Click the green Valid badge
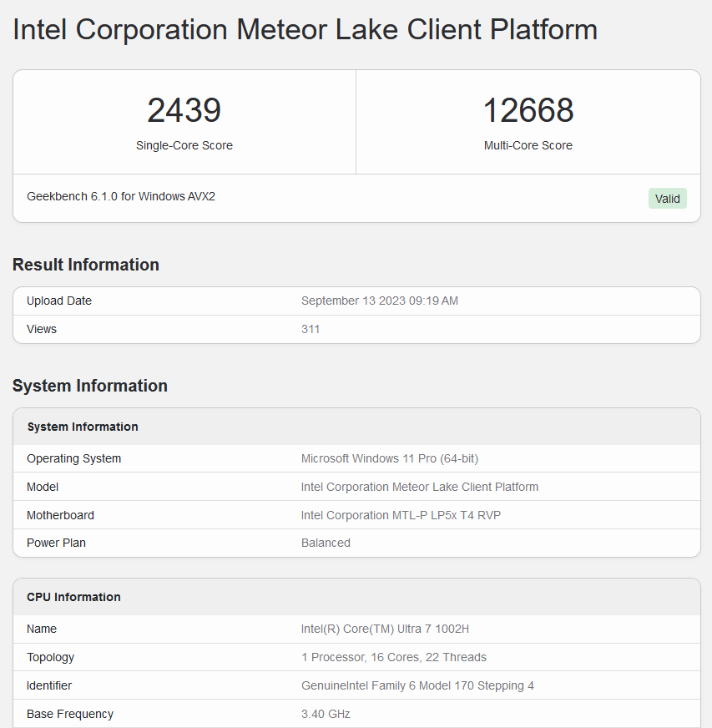Viewport: 712px width, 728px height. click(667, 199)
